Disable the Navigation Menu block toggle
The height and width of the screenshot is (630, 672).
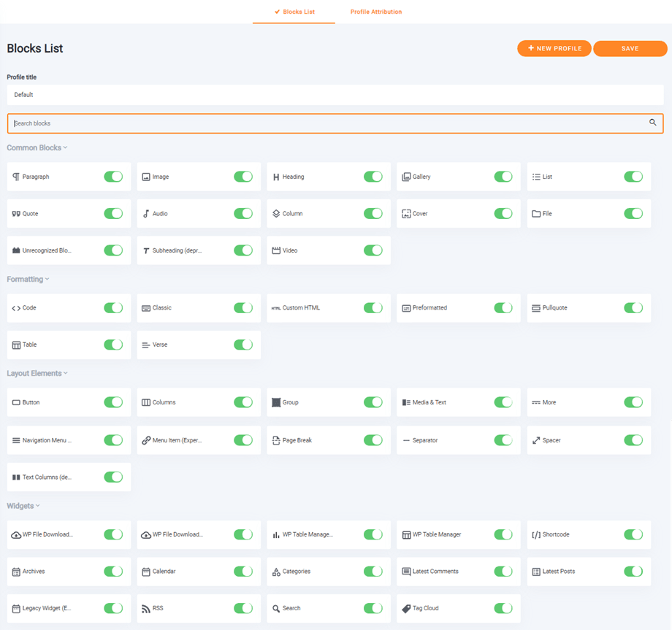(x=113, y=440)
